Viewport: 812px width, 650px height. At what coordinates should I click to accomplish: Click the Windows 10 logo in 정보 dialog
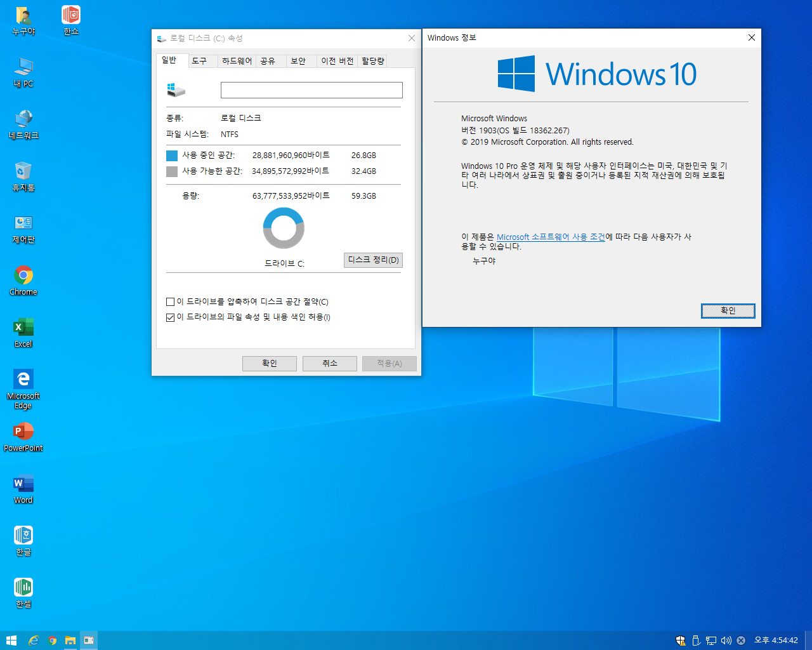click(x=597, y=74)
